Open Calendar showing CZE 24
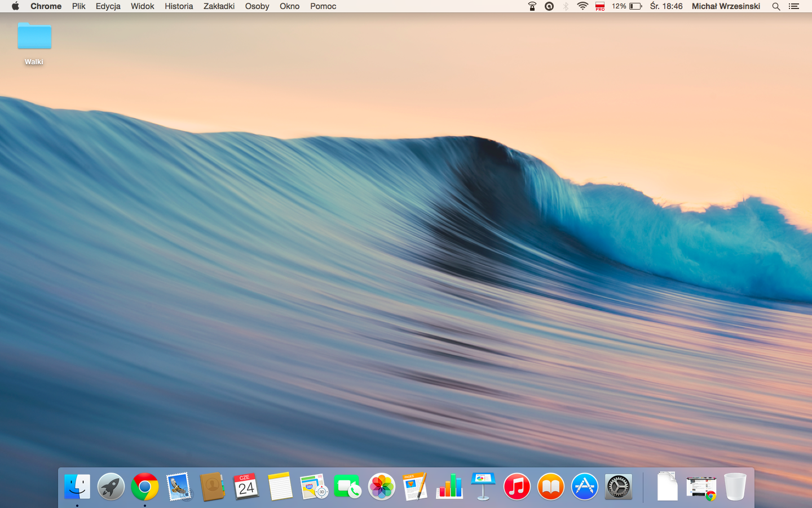812x508 pixels. click(246, 487)
